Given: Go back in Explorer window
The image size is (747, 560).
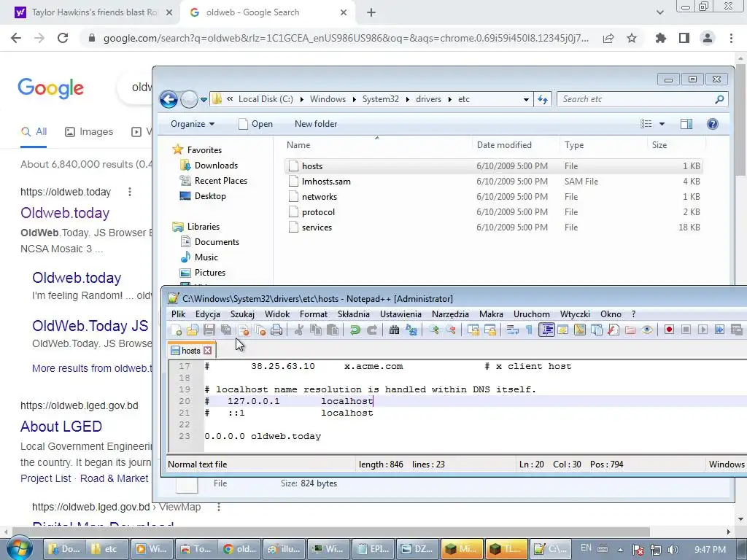Looking at the screenshot, I should pos(169,99).
